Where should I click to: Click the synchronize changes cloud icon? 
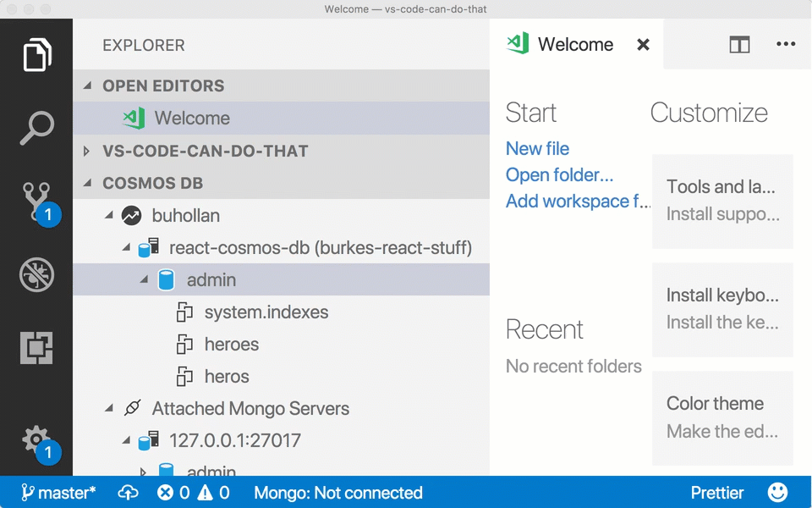128,493
